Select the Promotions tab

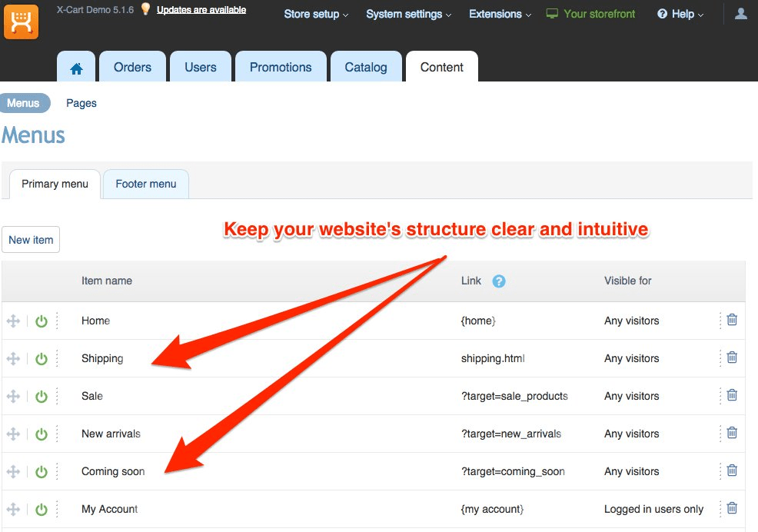(281, 67)
